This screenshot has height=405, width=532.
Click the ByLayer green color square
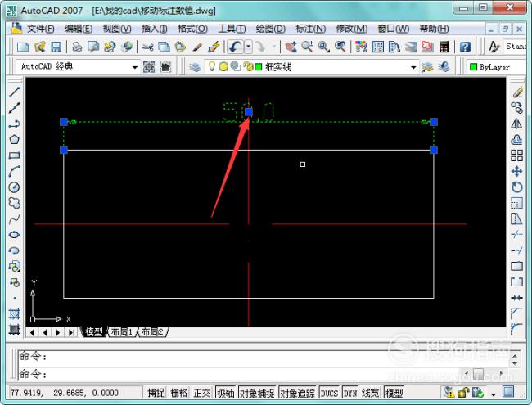point(473,67)
